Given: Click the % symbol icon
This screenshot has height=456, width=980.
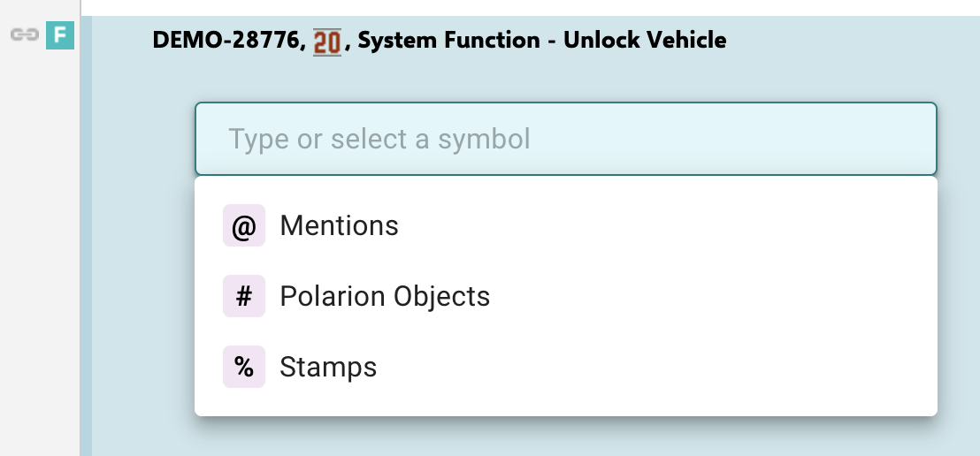Looking at the screenshot, I should (x=244, y=367).
